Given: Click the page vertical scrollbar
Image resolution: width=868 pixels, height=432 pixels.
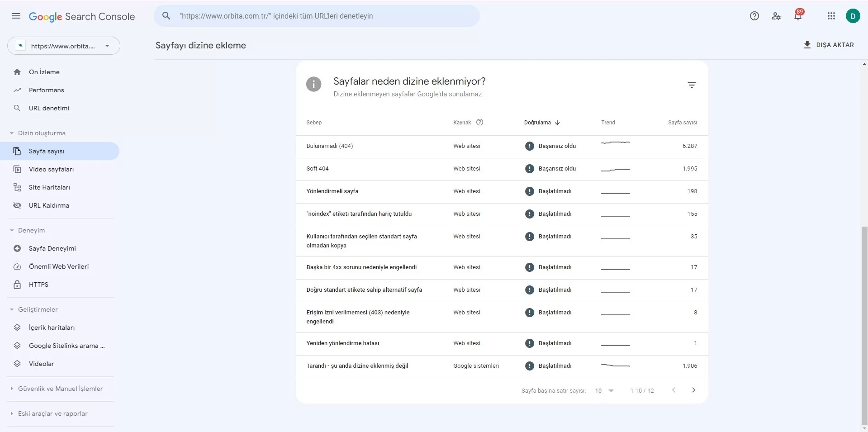Looking at the screenshot, I should (864, 326).
